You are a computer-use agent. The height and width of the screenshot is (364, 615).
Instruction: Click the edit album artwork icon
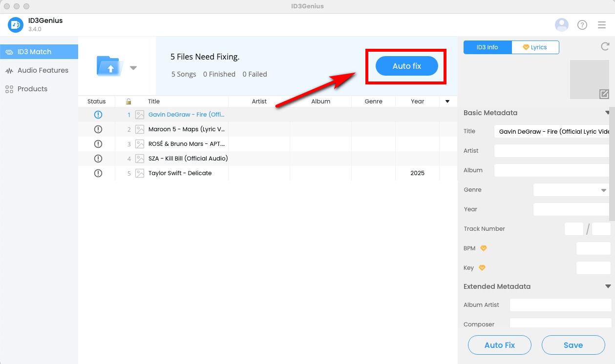pyautogui.click(x=604, y=94)
